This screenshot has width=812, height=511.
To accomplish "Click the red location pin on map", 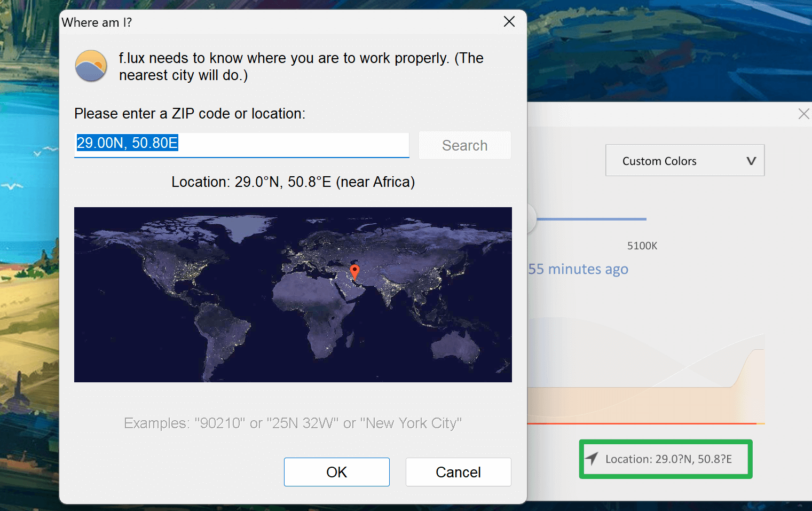I will pyautogui.click(x=354, y=271).
